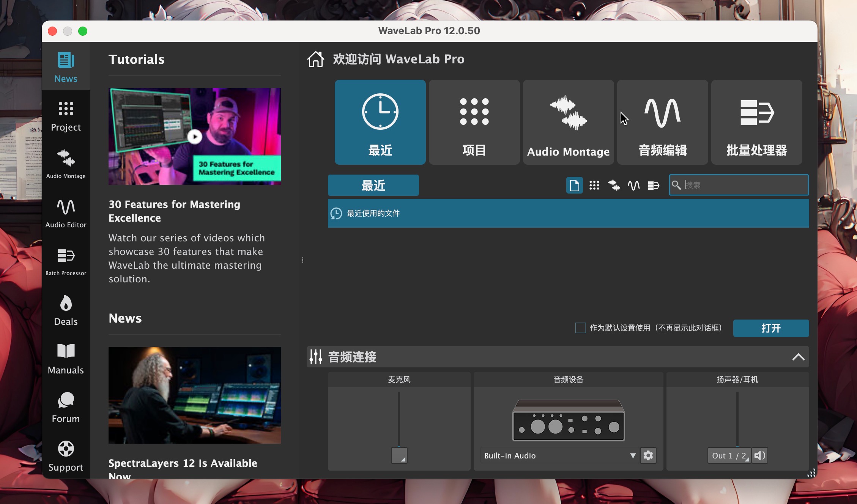Toggle the audio montage filter icon
The image size is (857, 504).
(x=614, y=185)
